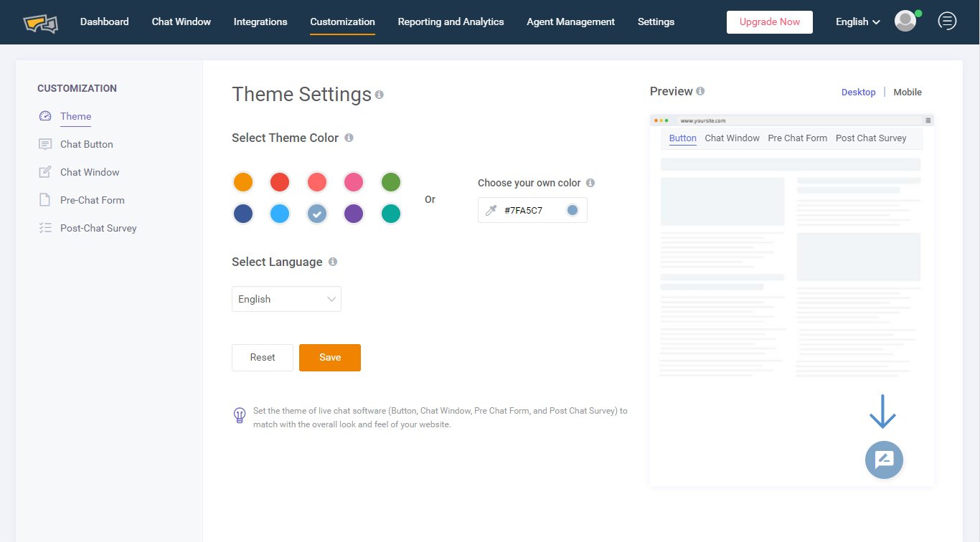Viewport: 980px width, 542px height.
Task: Select Button tab in preview
Action: coord(683,138)
